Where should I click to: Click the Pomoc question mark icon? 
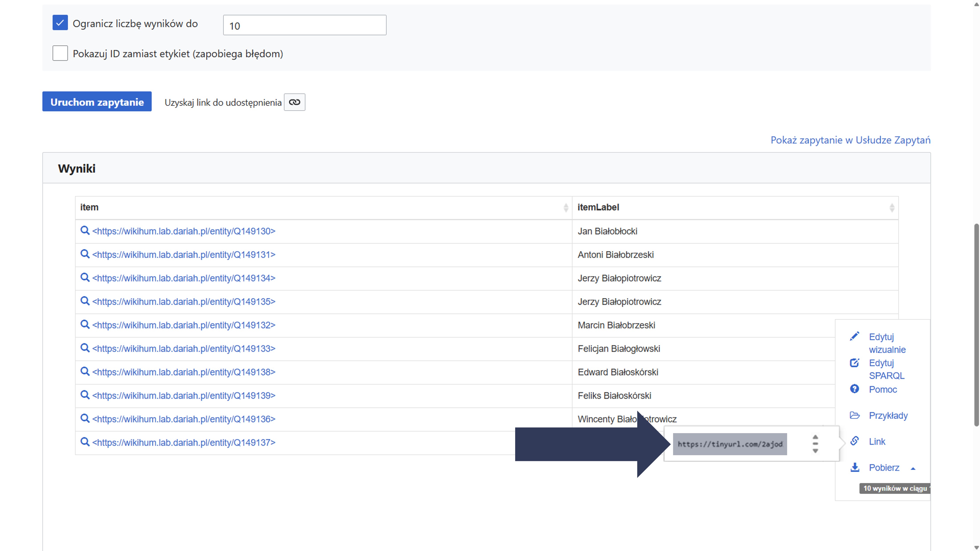854,389
